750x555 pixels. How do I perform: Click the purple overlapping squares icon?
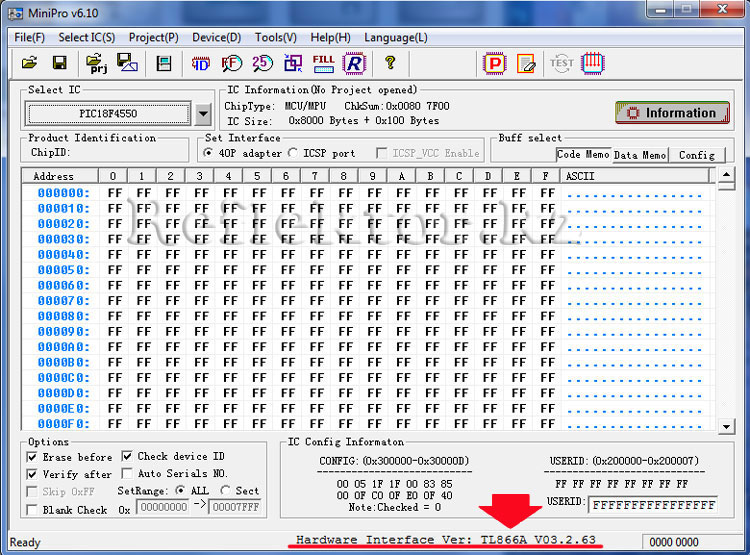(293, 63)
